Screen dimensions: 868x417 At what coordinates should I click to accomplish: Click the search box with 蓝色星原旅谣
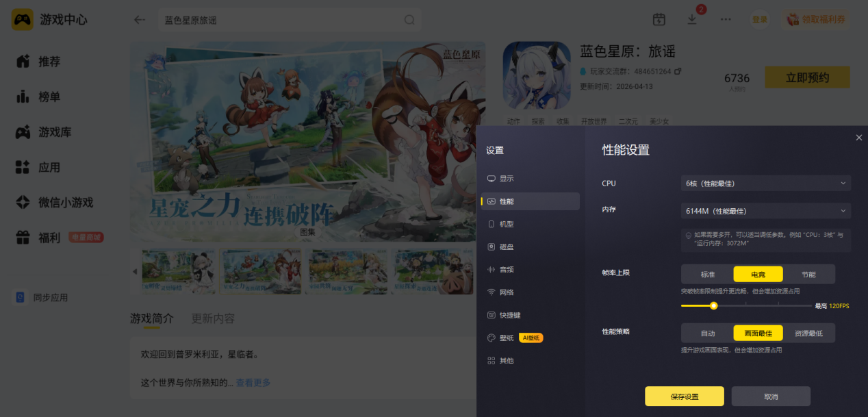291,20
